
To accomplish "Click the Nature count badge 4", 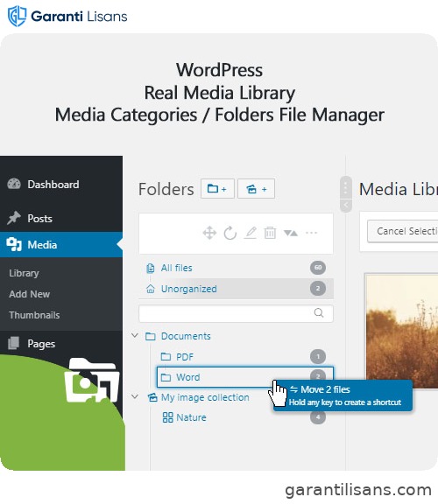I will [318, 417].
